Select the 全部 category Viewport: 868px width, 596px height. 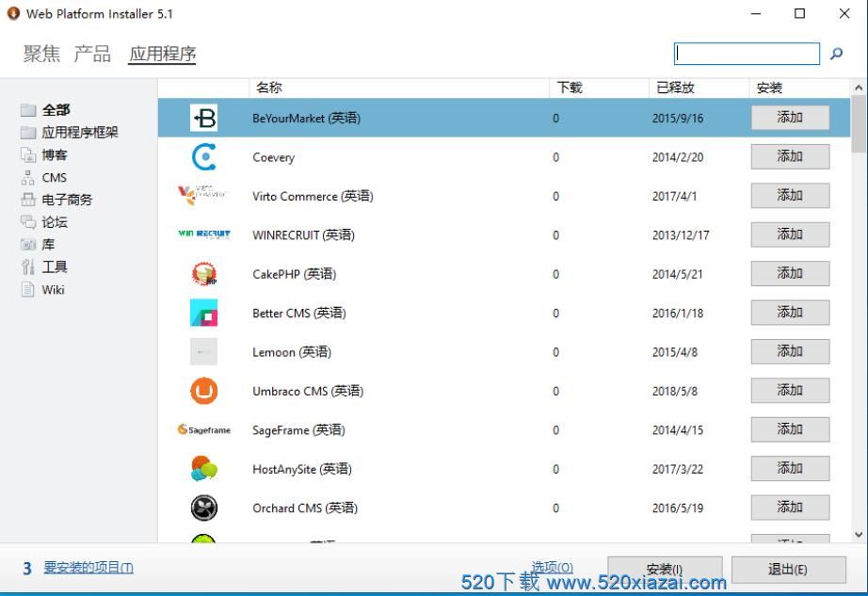coord(56,110)
